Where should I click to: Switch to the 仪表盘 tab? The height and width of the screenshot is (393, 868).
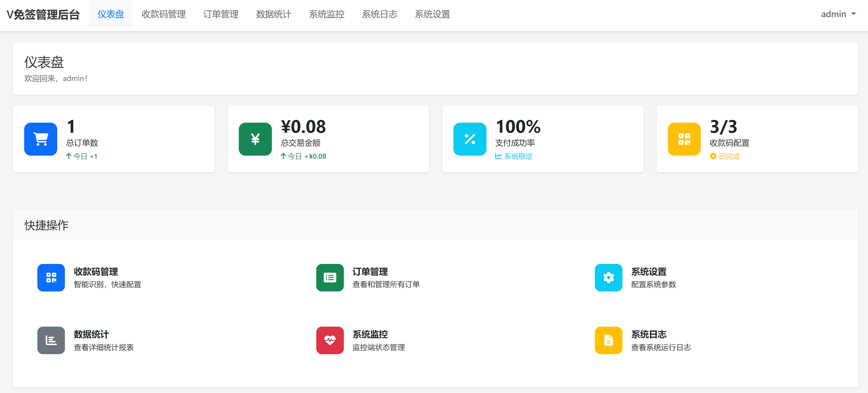(x=111, y=14)
